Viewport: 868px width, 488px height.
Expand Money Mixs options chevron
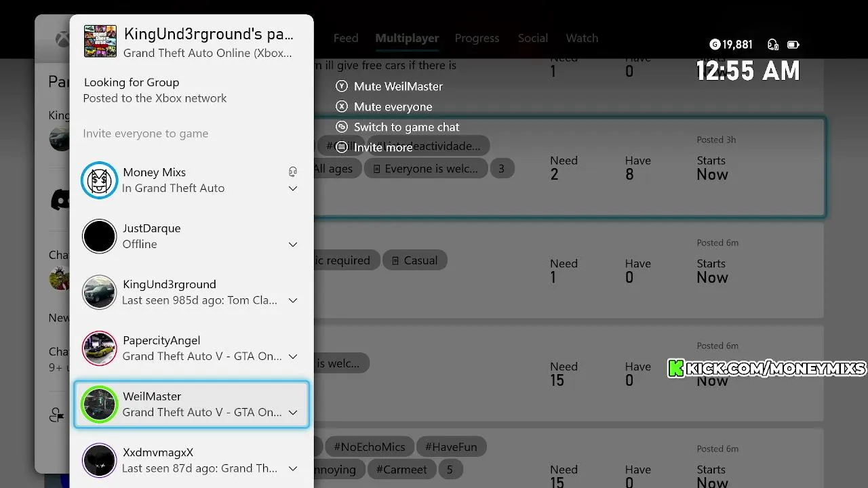click(293, 188)
